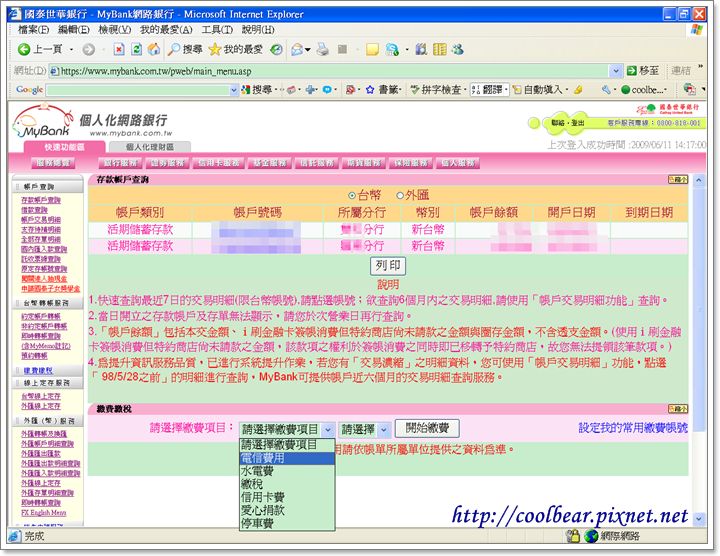
Task: Click Google toolbar 搜尋 search button
Action: pyautogui.click(x=257, y=90)
